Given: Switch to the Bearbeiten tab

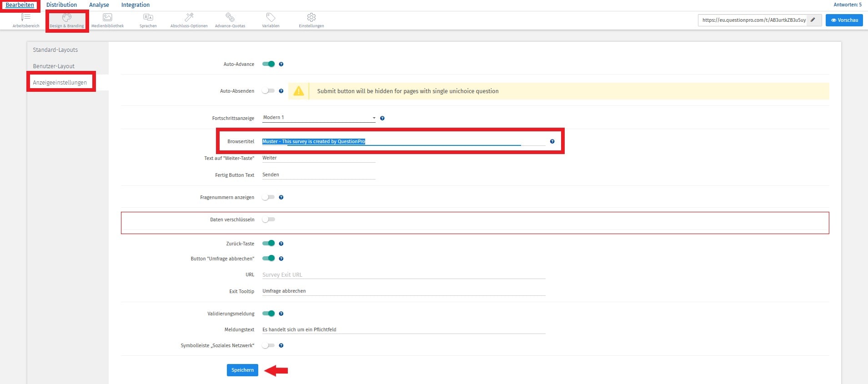Looking at the screenshot, I should point(20,5).
